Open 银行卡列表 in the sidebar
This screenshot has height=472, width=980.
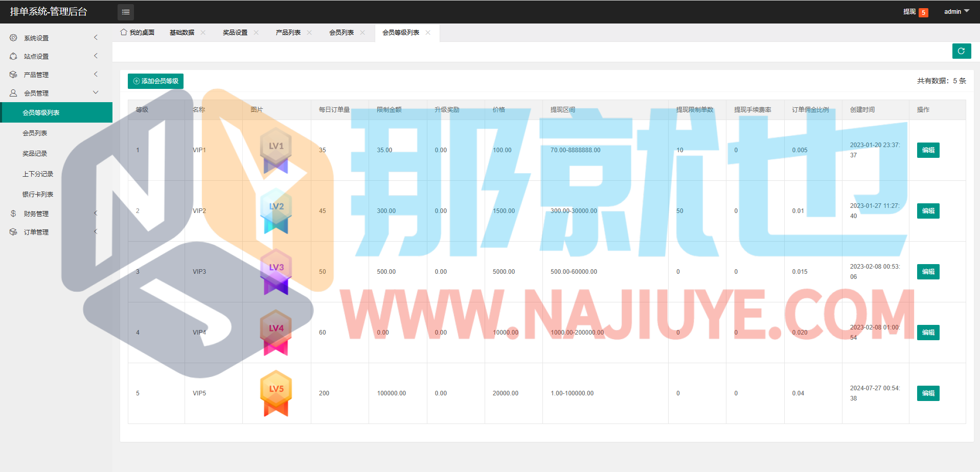click(38, 194)
